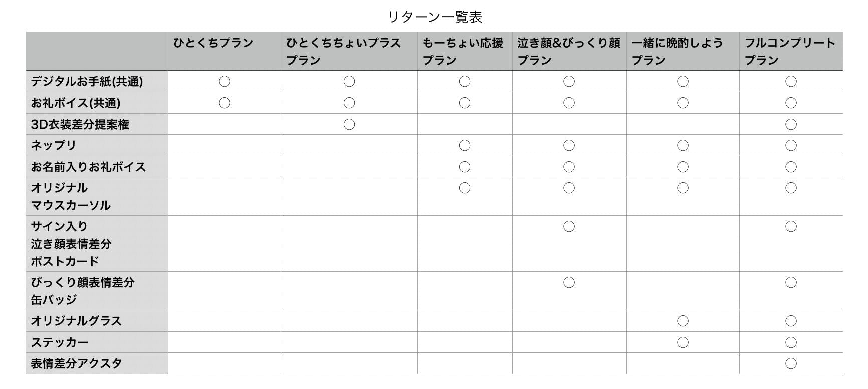Click the 表情差分アクスタ row label
The width and height of the screenshot is (868, 389).
pos(76,363)
